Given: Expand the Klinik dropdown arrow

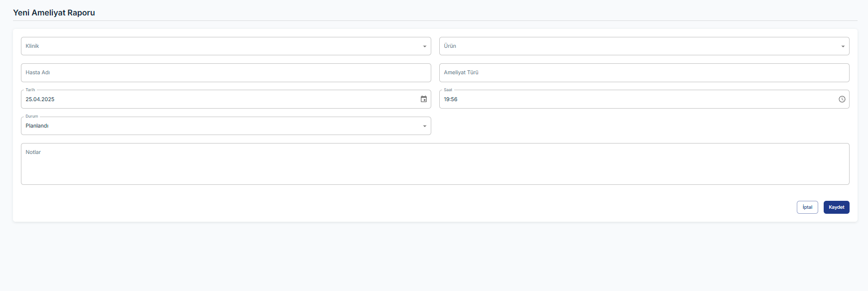Looking at the screenshot, I should click(x=425, y=46).
